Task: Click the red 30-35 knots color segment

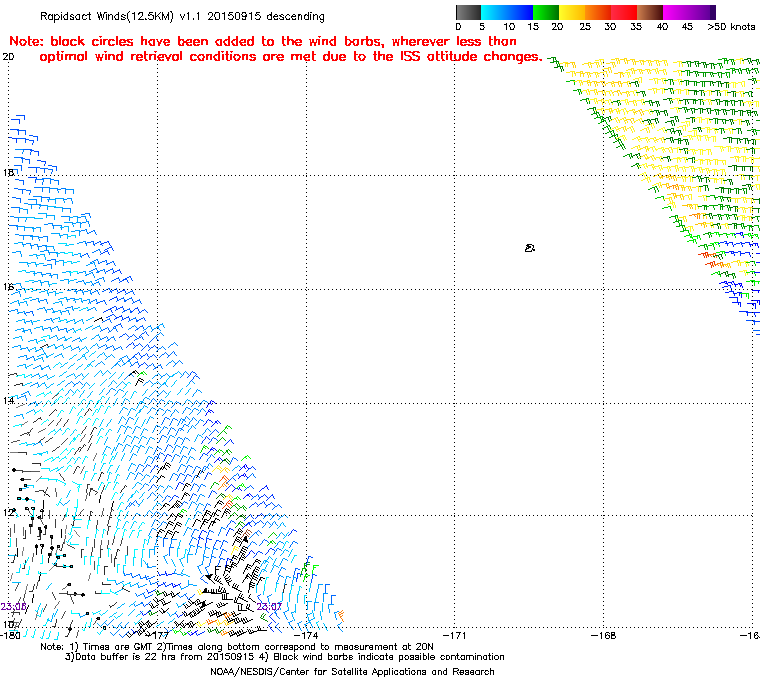Action: point(624,13)
